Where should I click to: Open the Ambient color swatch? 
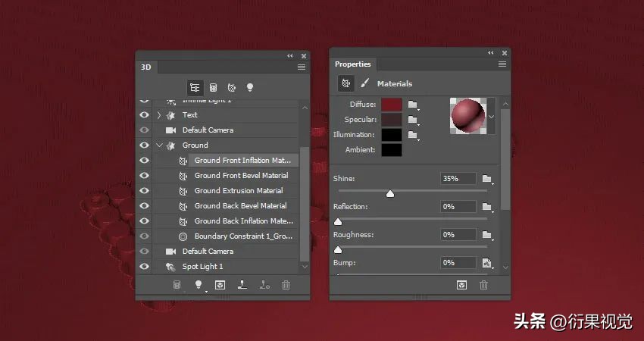392,150
